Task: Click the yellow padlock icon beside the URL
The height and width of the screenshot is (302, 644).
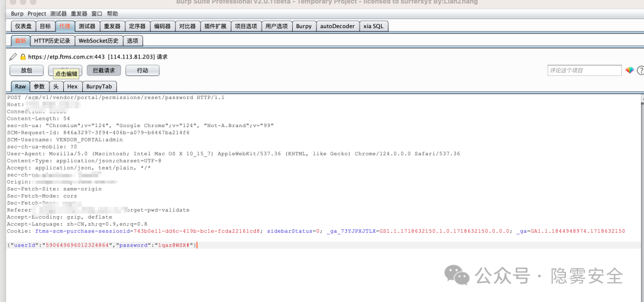Action: [23, 57]
